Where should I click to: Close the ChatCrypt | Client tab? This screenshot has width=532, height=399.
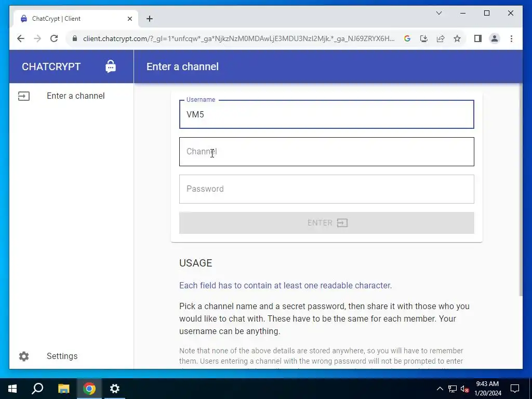129,19
